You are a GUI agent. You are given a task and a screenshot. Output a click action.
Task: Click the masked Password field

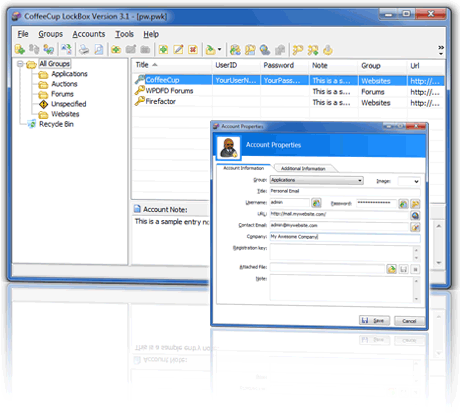click(x=376, y=203)
